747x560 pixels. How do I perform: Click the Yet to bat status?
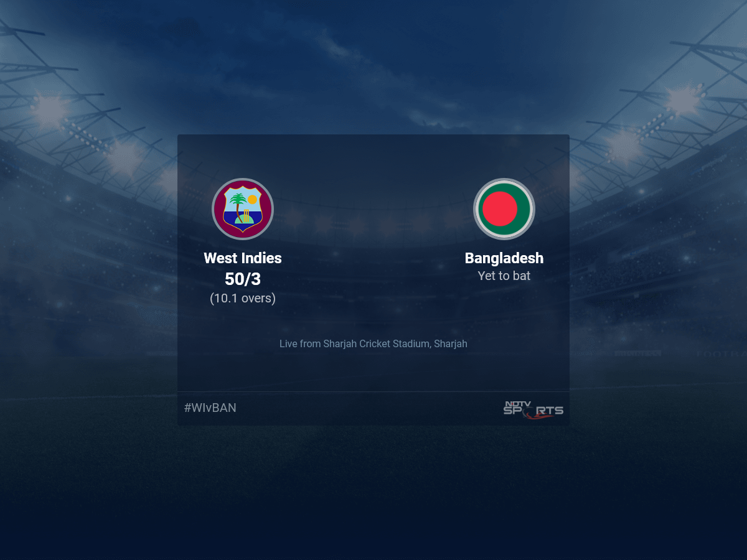pos(504,276)
